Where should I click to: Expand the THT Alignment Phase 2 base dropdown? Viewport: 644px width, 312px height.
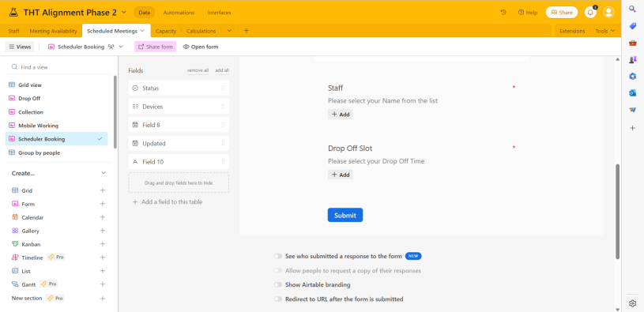(124, 13)
